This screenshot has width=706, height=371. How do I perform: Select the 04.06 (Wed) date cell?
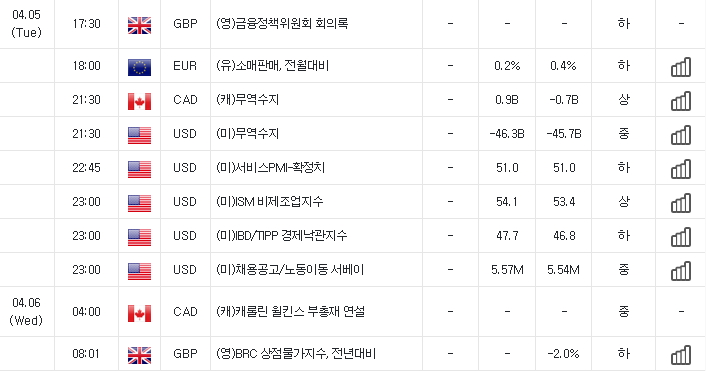pos(27,312)
